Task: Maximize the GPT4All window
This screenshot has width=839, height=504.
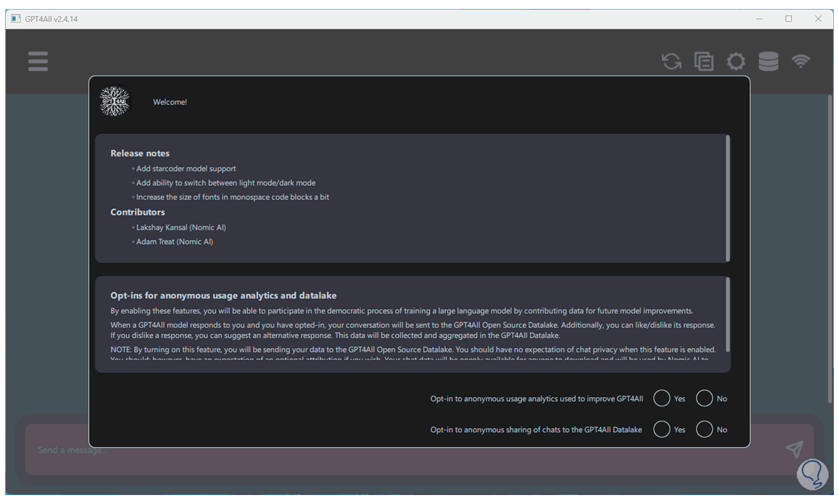Action: pos(789,19)
